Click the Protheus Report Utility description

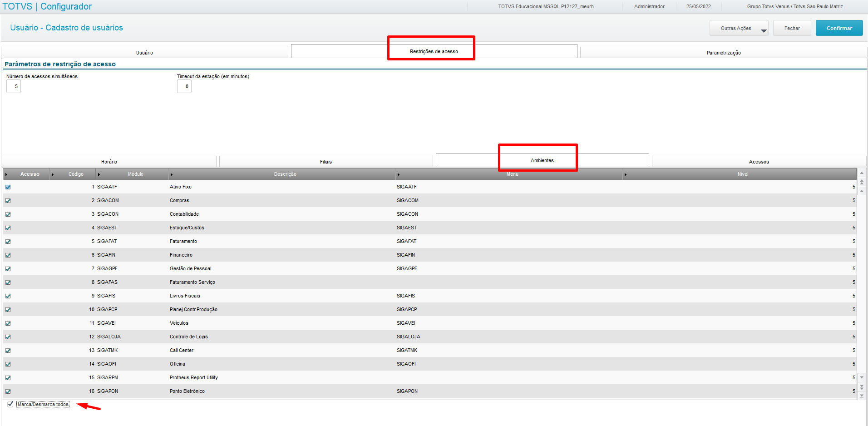(194, 377)
